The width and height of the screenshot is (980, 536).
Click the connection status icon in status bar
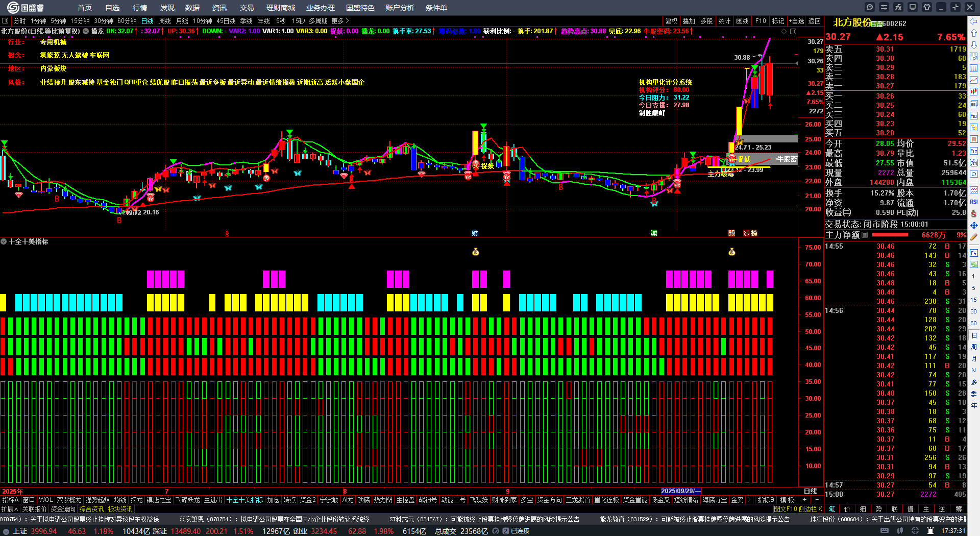(505, 531)
